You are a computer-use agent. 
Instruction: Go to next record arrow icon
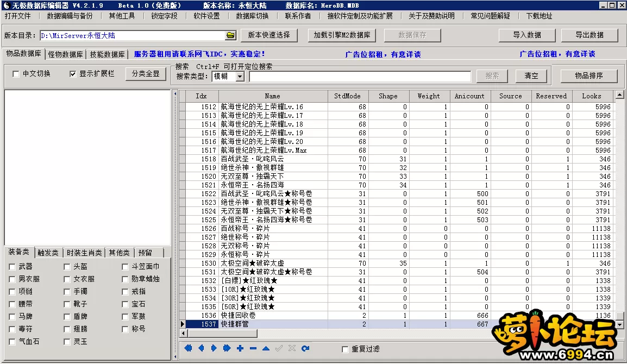[x=214, y=348]
